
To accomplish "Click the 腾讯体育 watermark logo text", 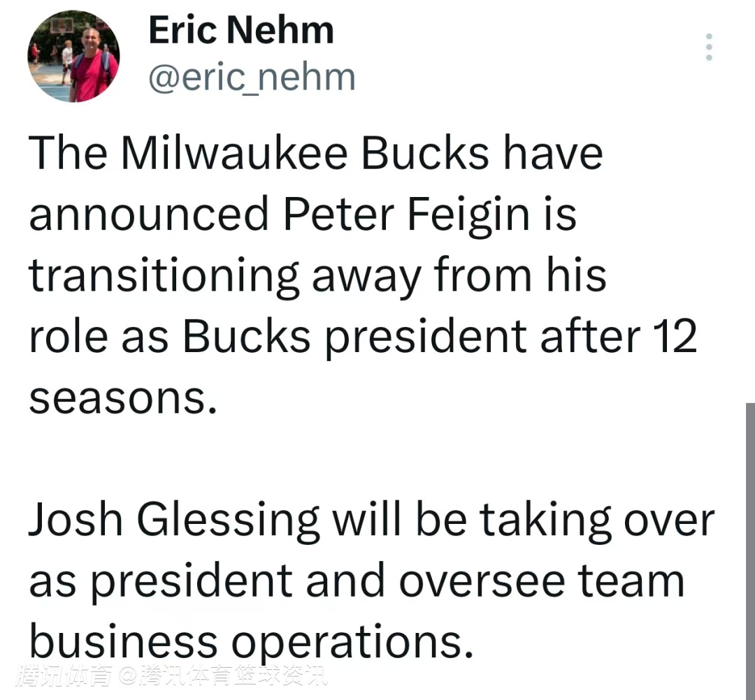I will [62, 676].
